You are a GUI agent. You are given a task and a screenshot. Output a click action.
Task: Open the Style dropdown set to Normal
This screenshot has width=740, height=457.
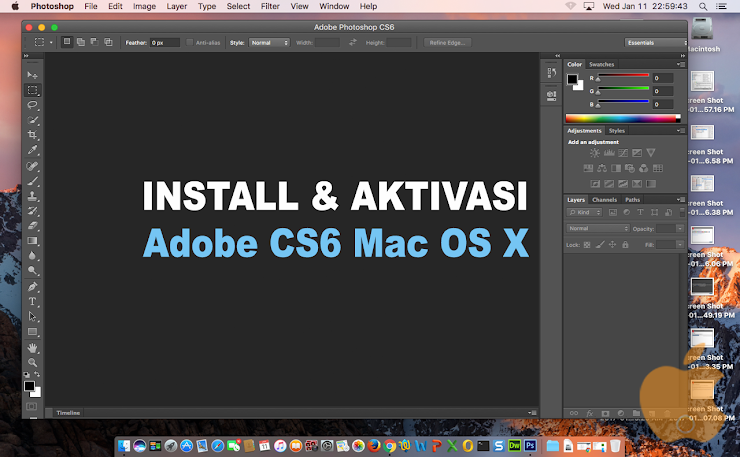269,42
